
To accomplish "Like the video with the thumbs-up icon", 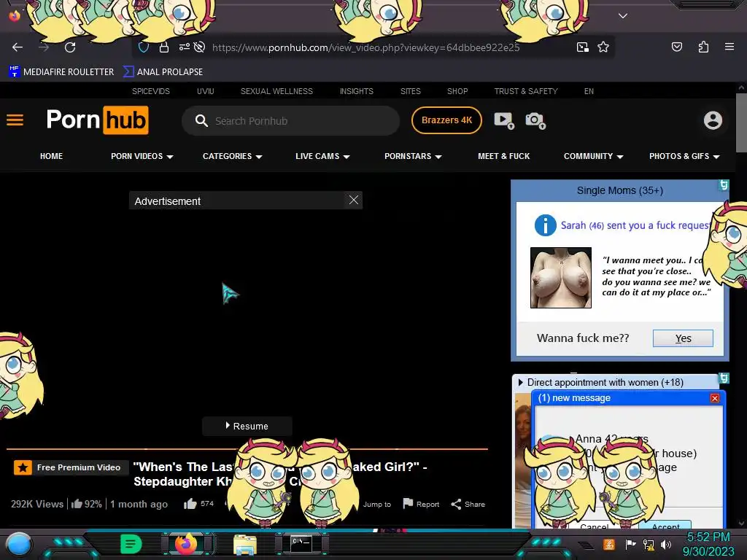I will (190, 503).
